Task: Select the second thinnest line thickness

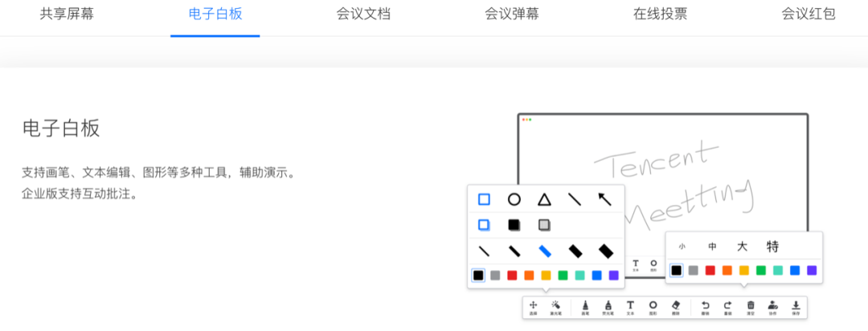Action: [514, 251]
